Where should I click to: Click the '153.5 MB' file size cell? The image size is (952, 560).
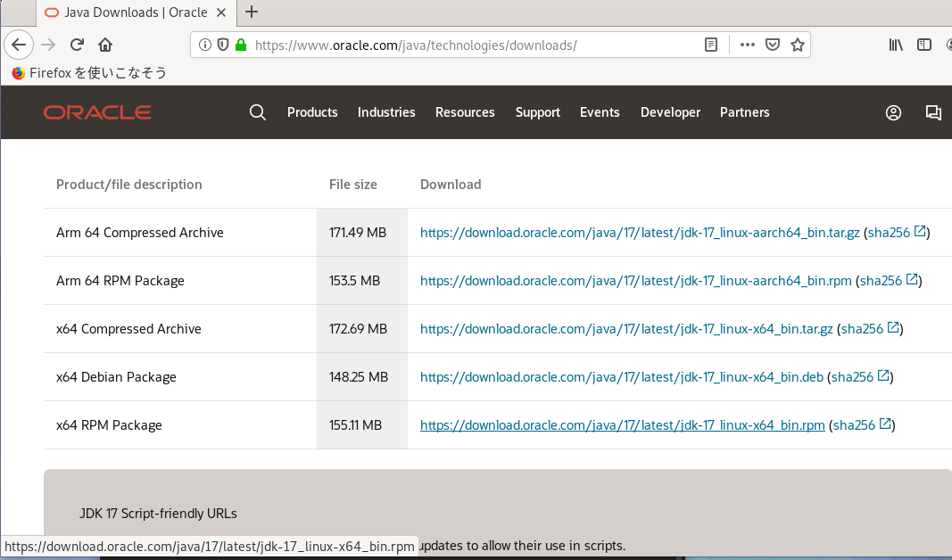(x=362, y=280)
